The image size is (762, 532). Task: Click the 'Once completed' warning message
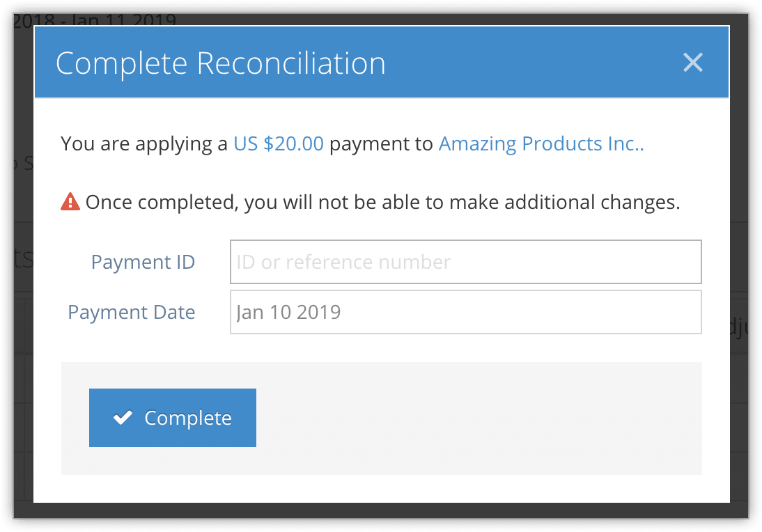pos(382,202)
